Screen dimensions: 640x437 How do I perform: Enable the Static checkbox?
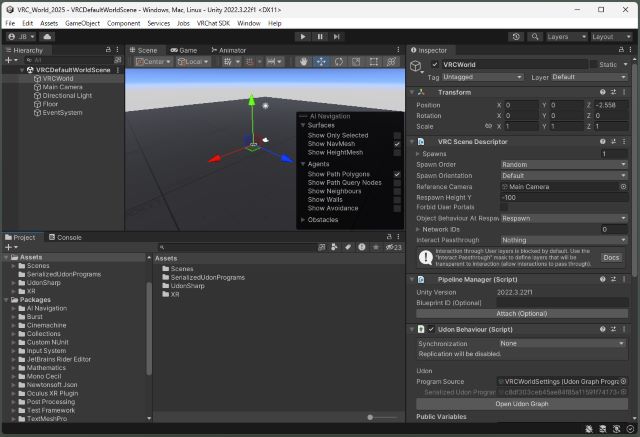tap(593, 64)
